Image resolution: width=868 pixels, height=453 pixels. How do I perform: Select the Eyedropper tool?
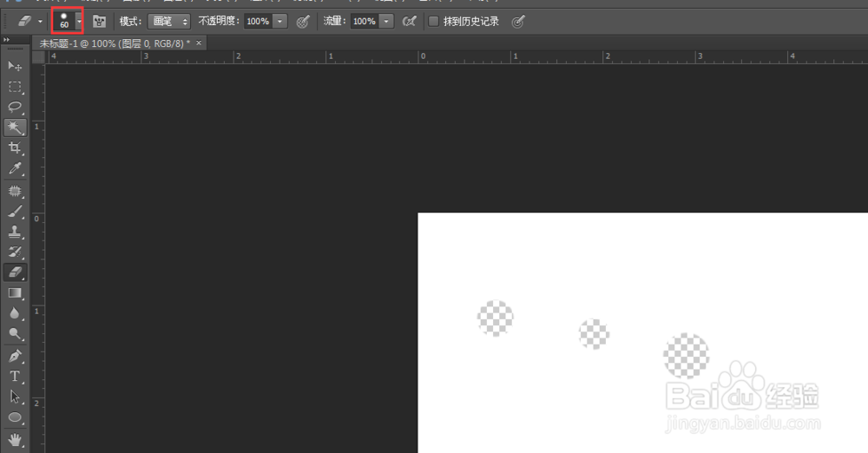pyautogui.click(x=15, y=168)
